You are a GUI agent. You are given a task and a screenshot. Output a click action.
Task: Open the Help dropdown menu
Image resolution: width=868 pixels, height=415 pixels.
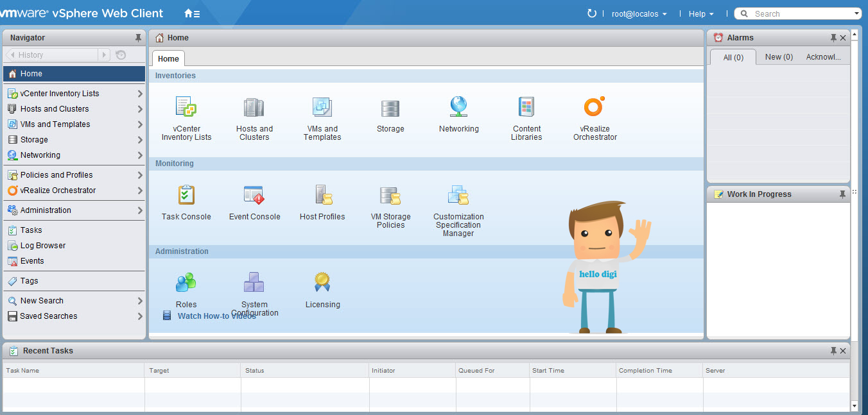701,13
